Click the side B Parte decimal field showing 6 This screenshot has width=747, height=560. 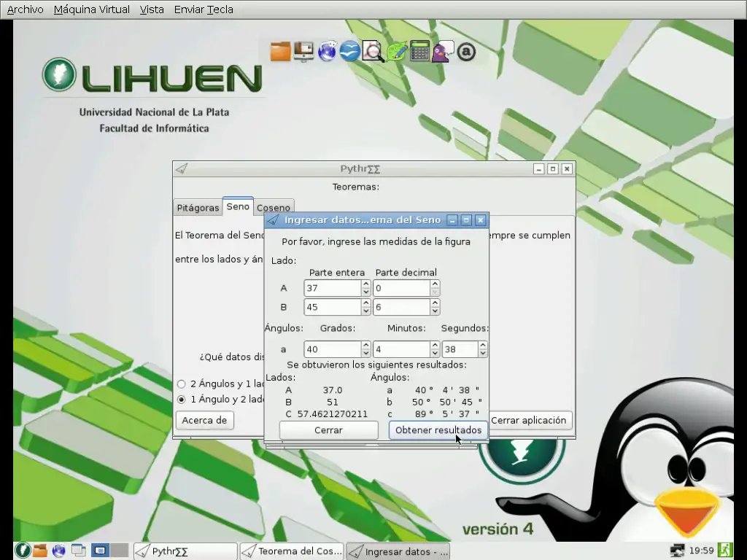pos(402,307)
